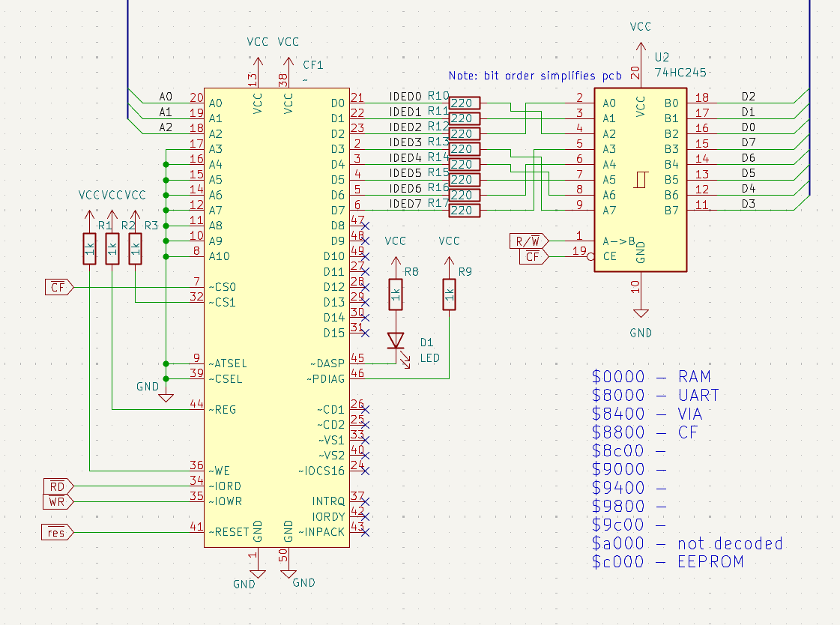Click resistor R8 above the LED
Image resolution: width=840 pixels, height=625 pixels.
tap(395, 295)
